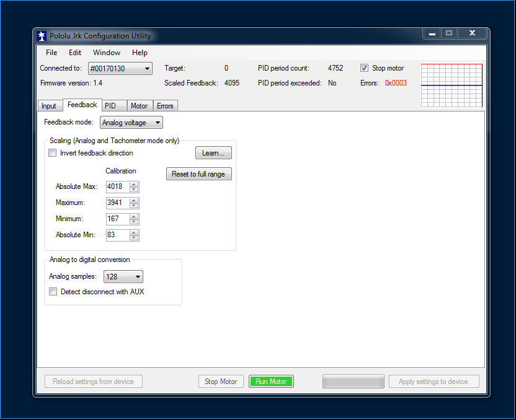Increase Absolute Min with up arrow

point(134,233)
